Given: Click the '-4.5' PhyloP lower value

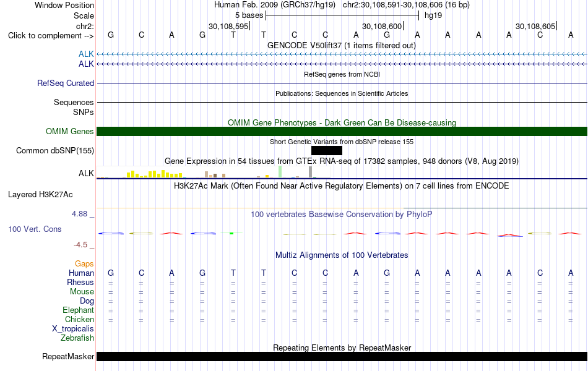Looking at the screenshot, I should click(80, 245).
